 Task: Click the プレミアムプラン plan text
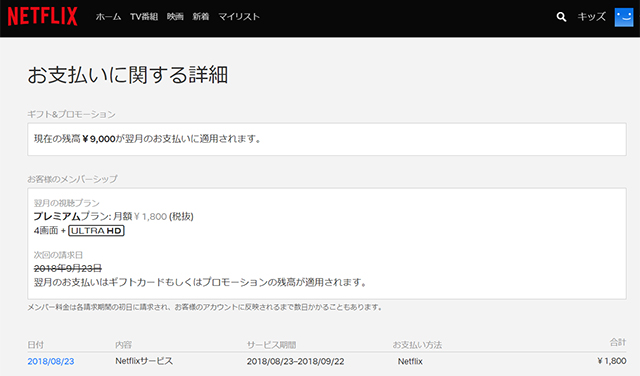70,216
